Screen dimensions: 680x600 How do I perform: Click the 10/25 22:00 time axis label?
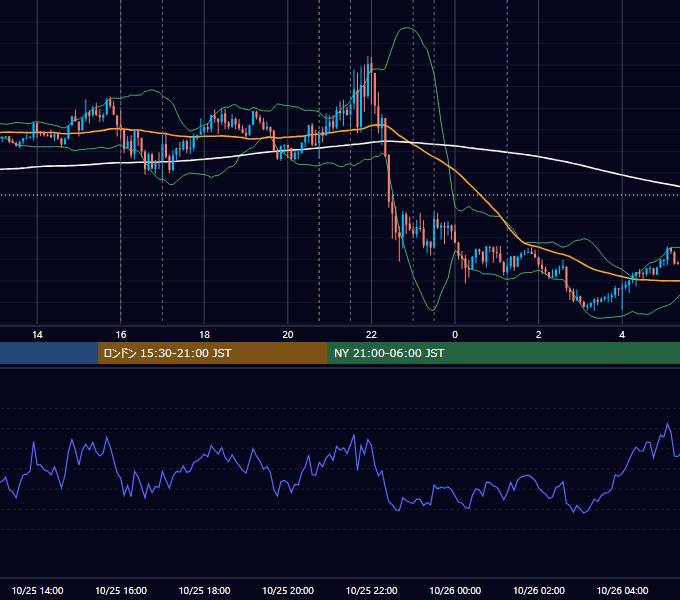tap(371, 590)
